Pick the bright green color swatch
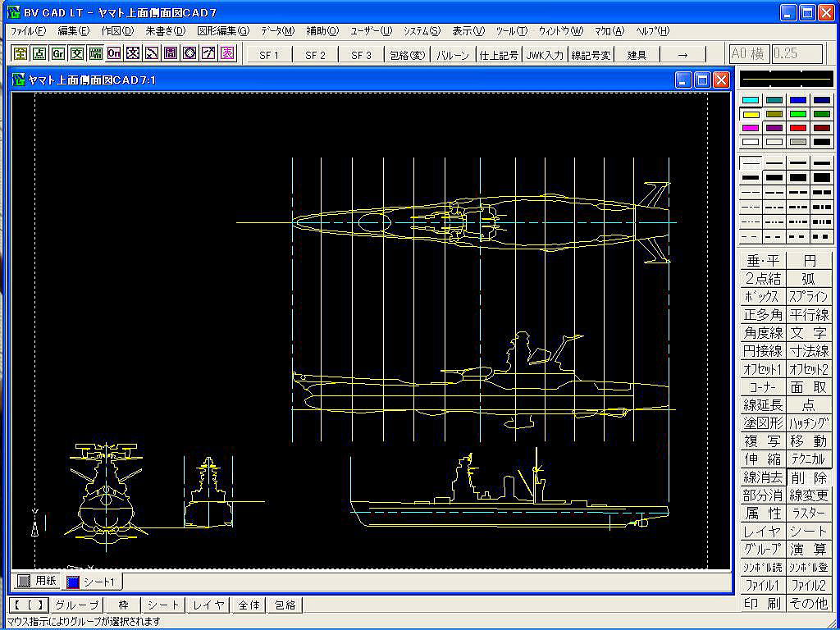Image resolution: width=840 pixels, height=630 pixels. (798, 114)
